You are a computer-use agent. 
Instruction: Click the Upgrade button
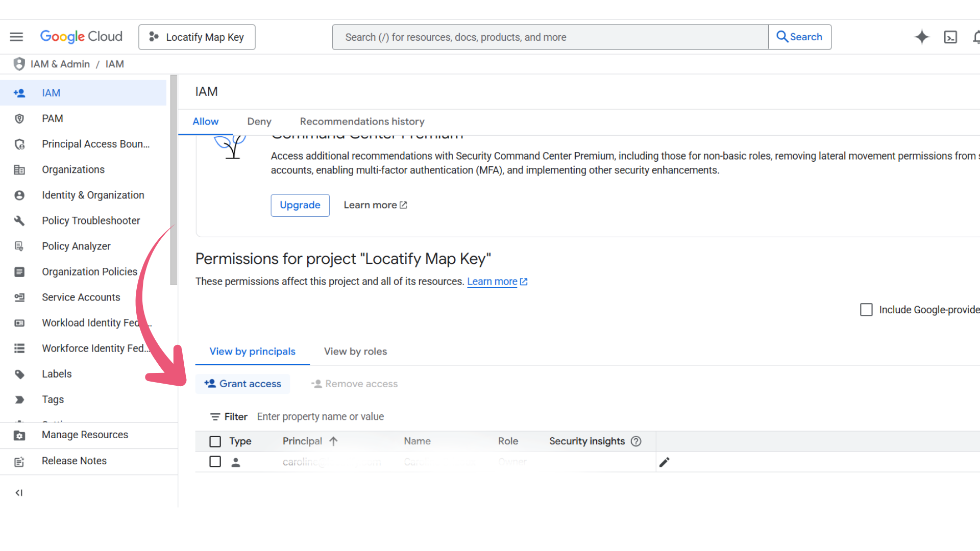300,205
